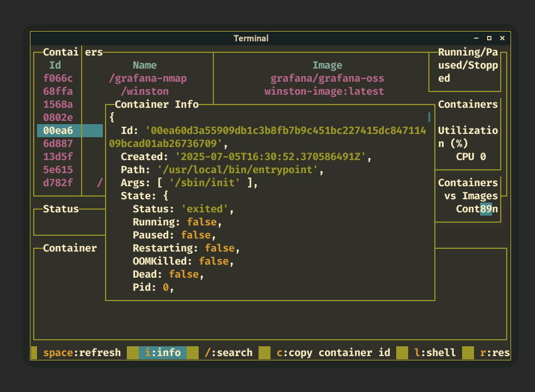Image resolution: width=535 pixels, height=392 pixels.
Task: Select container ID 6d887
Action: [58, 143]
